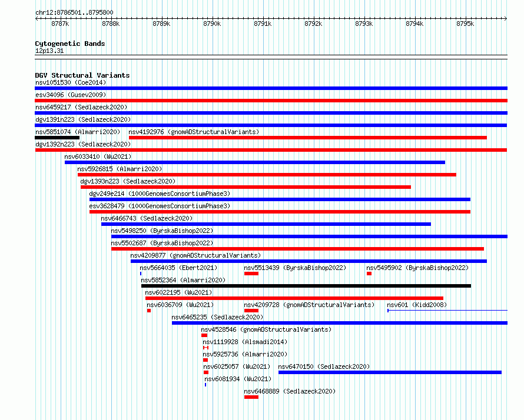524x420 pixels.
Task: Select the nsv6025057 (Wu2021) red marker
Action: point(206,372)
